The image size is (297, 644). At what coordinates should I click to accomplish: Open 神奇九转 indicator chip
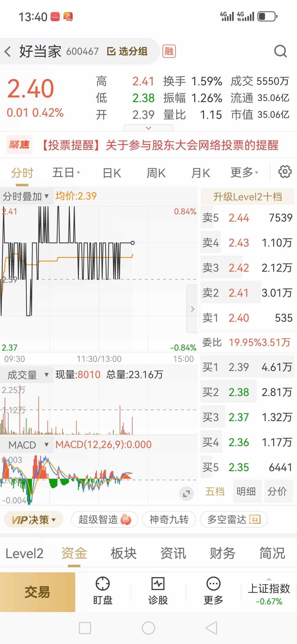(x=169, y=520)
